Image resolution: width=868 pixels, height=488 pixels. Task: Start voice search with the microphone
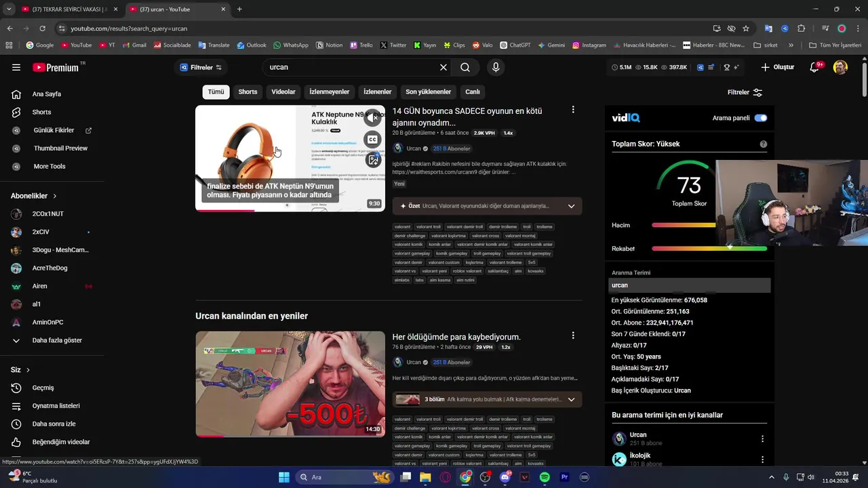[x=496, y=67]
